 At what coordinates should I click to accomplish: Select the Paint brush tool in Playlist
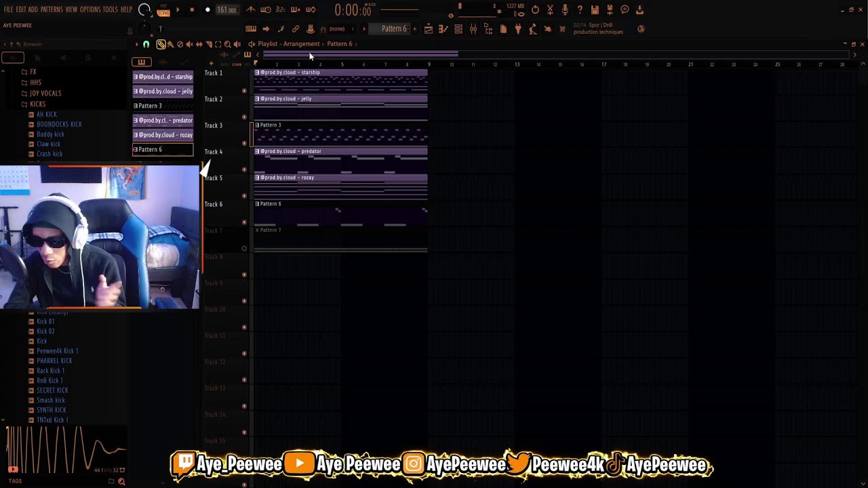point(170,44)
